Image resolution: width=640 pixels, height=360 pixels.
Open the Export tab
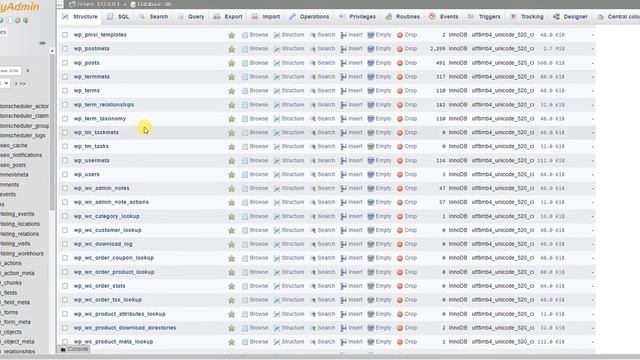pyautogui.click(x=229, y=17)
